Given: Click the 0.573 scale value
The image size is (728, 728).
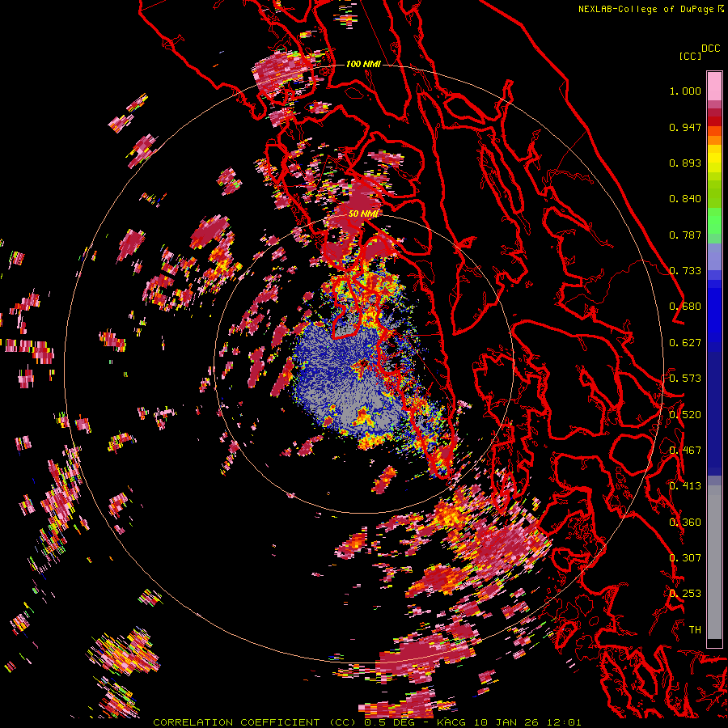Looking at the screenshot, I should tap(685, 379).
